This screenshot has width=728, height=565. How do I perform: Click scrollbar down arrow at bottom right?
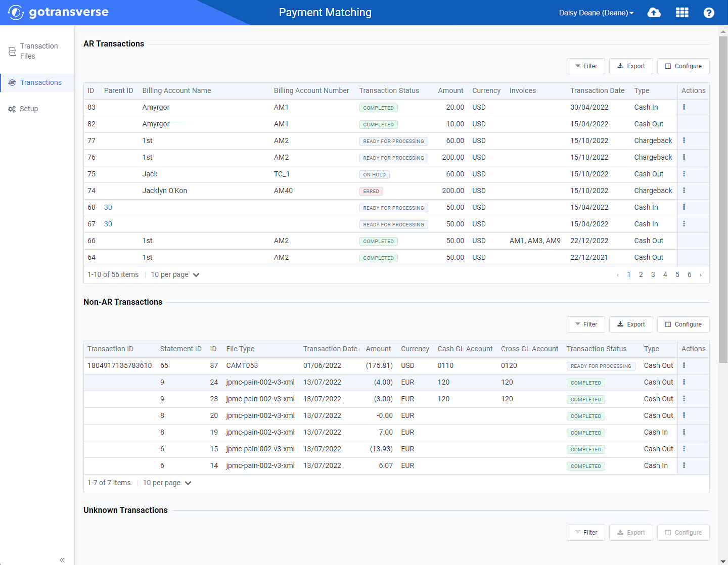723,561
